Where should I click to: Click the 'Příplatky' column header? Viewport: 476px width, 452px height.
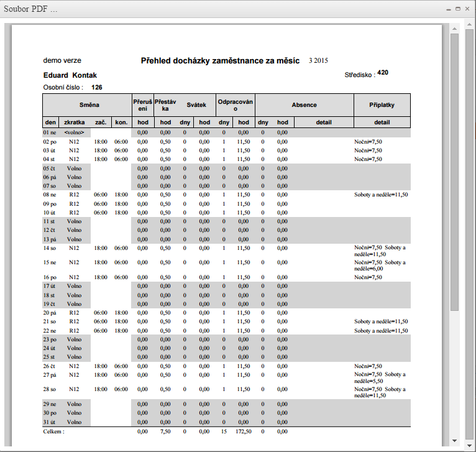(x=382, y=105)
